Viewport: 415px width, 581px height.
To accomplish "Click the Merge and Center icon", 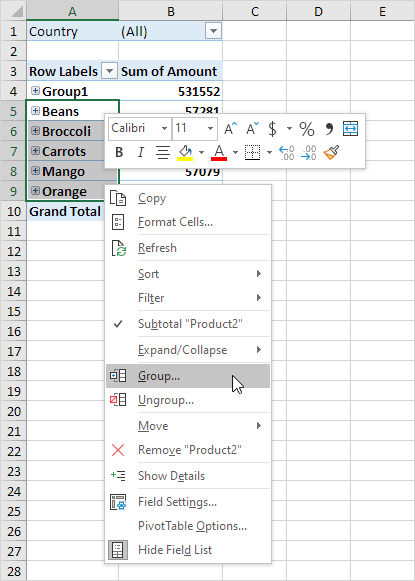I will pyautogui.click(x=350, y=129).
